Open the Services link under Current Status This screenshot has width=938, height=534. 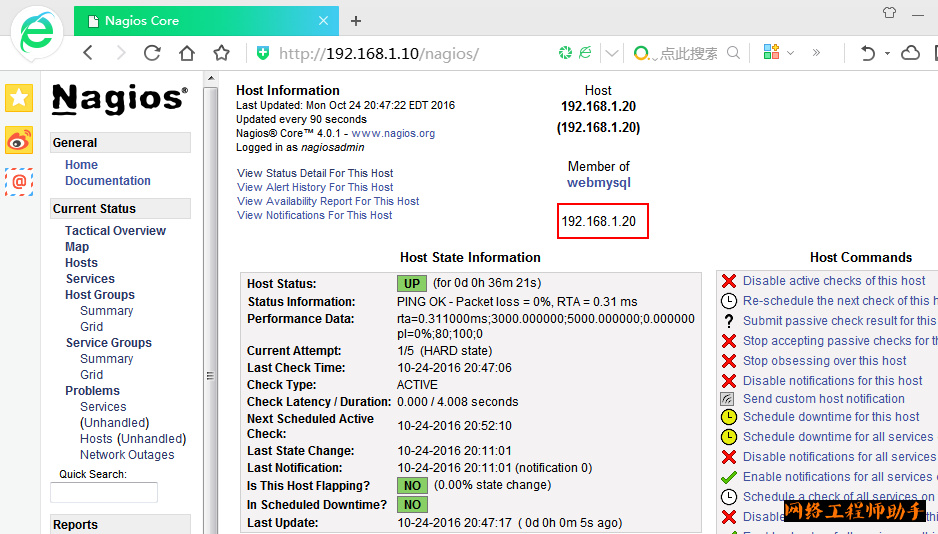[90, 279]
